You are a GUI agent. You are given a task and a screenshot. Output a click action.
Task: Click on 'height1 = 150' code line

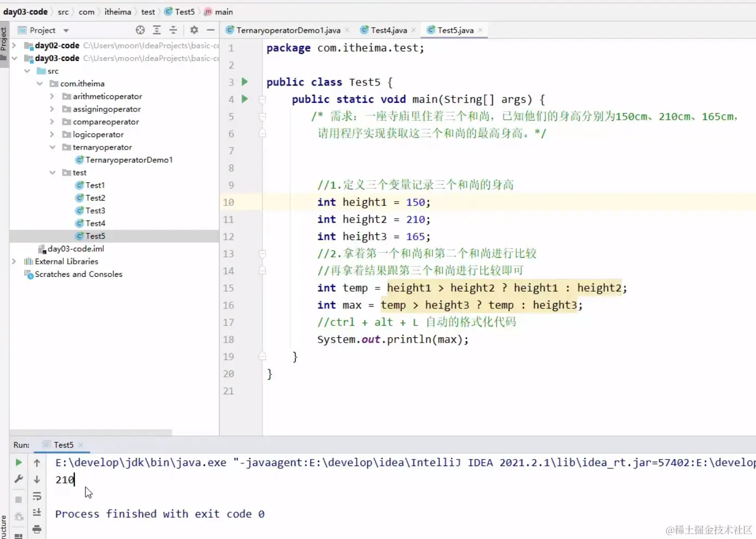click(x=374, y=202)
